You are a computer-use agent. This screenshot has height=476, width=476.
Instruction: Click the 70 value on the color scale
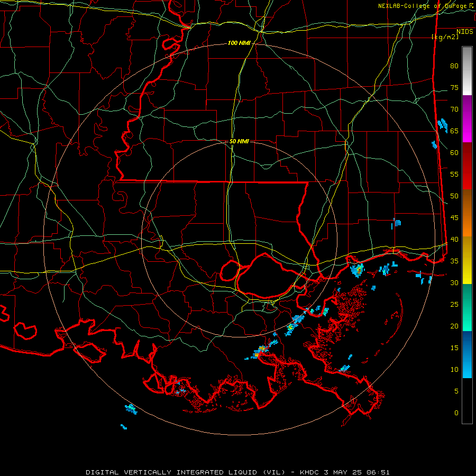coord(454,109)
